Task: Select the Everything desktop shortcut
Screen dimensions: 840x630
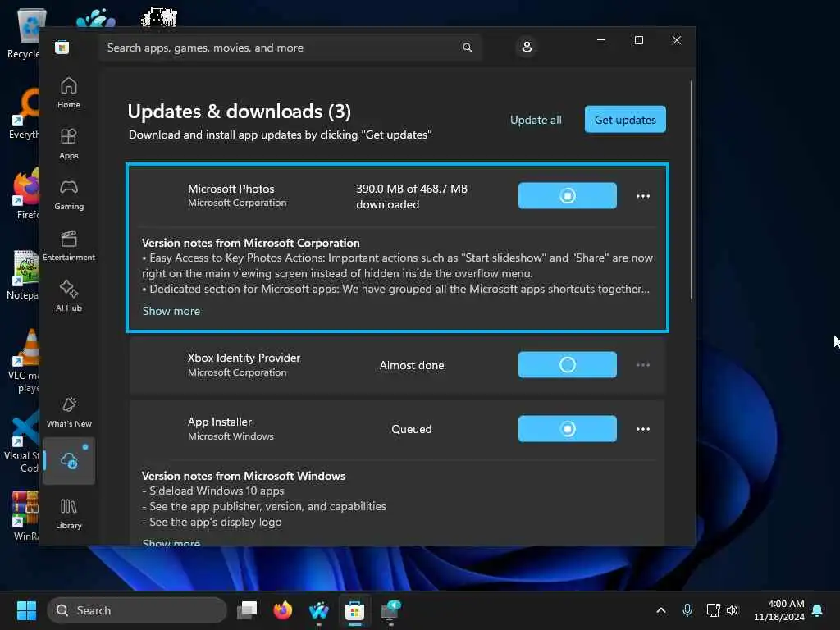Action: [x=24, y=113]
